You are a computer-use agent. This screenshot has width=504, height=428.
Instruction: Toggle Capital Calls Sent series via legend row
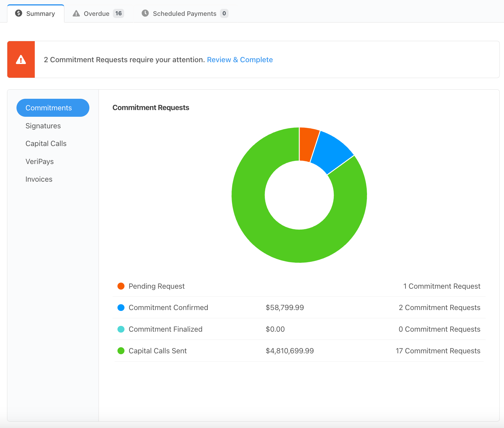coord(157,351)
